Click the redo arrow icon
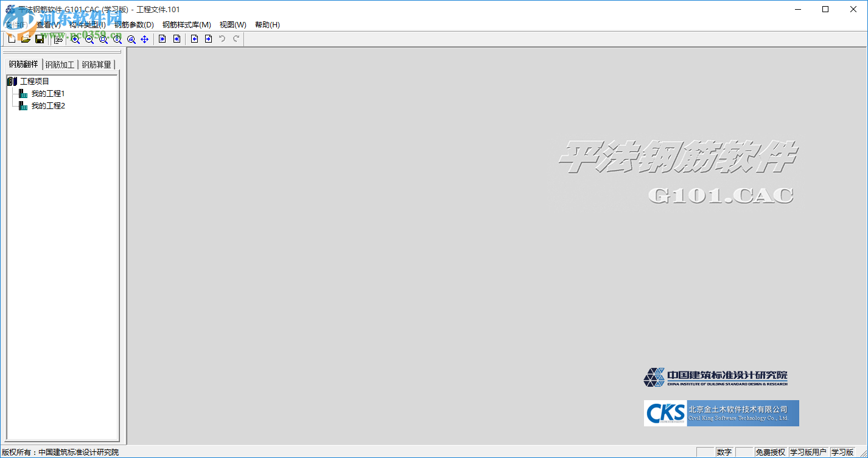868x458 pixels. click(x=236, y=39)
